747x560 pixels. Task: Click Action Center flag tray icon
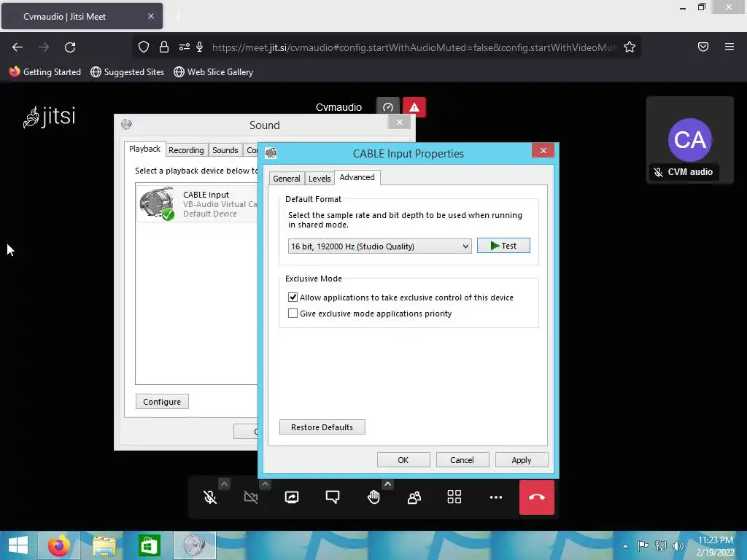coord(643,545)
